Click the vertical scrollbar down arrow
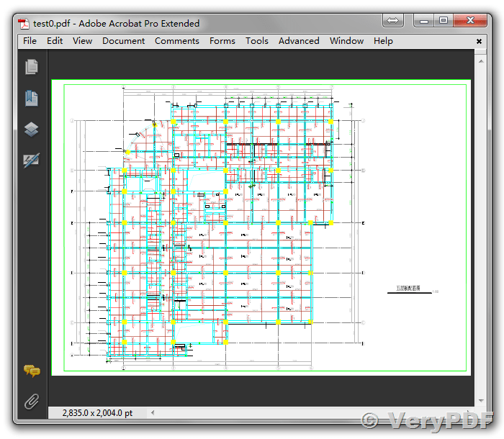This screenshot has height=439, width=504. [x=481, y=400]
